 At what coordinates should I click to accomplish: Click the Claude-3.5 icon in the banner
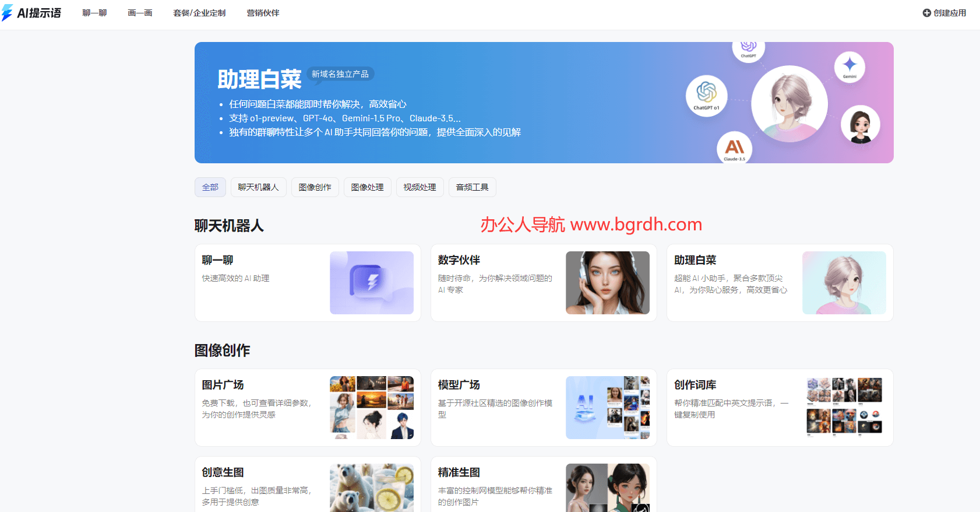(734, 148)
